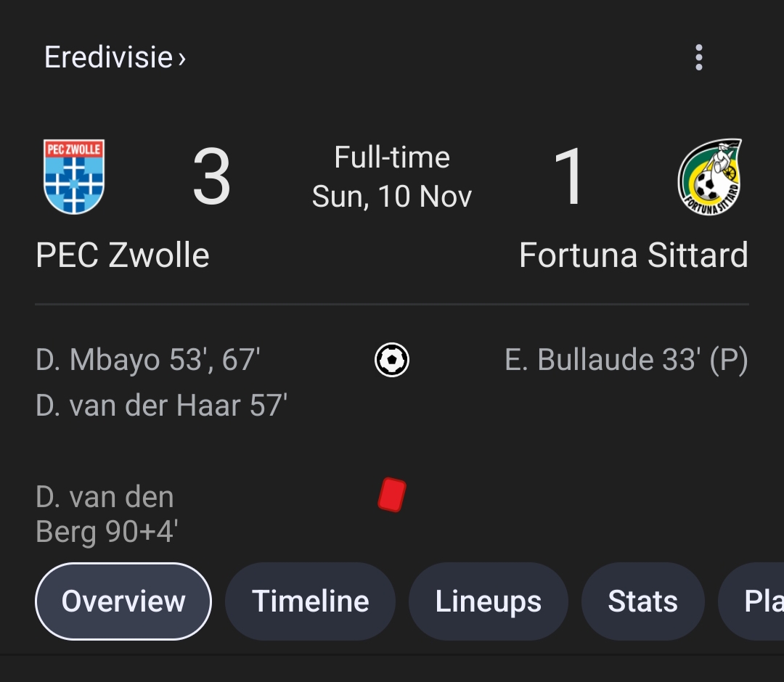Viewport: 784px width, 682px height.
Task: Click the PEC Zwolle club crest
Action: (x=74, y=177)
